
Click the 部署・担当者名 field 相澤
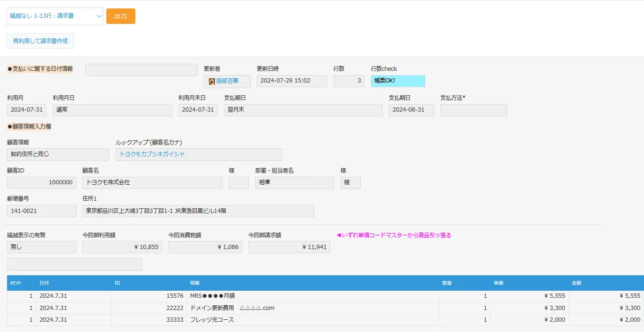click(x=294, y=183)
